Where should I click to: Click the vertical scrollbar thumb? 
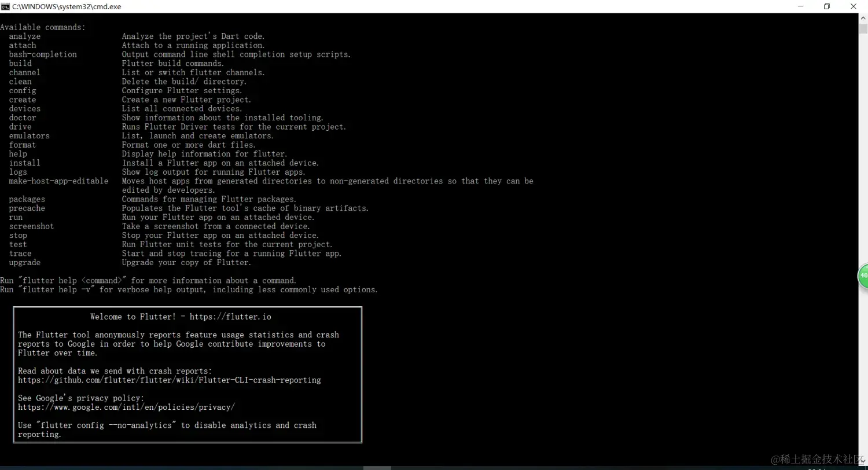click(x=863, y=30)
